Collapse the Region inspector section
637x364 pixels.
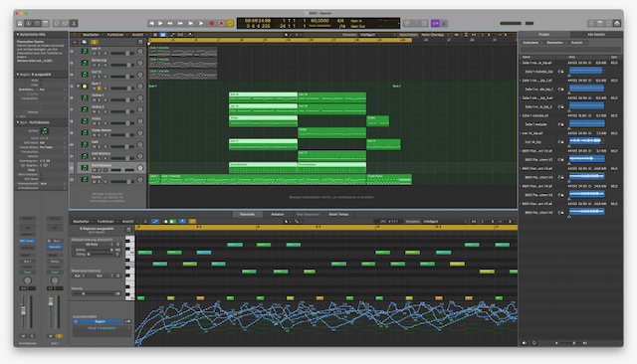point(18,75)
